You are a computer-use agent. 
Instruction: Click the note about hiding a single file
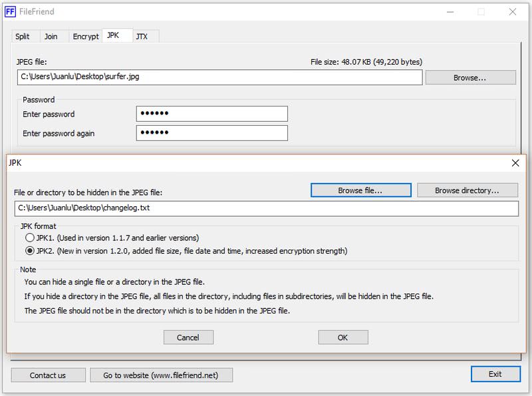pyautogui.click(x=114, y=282)
